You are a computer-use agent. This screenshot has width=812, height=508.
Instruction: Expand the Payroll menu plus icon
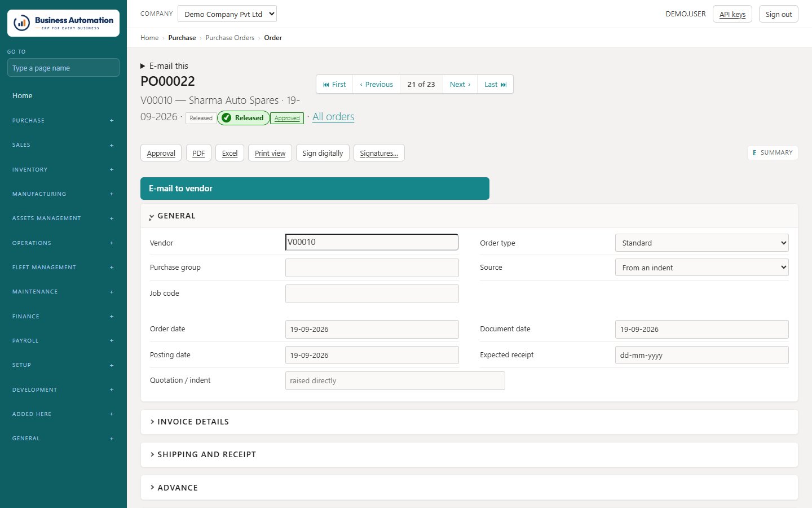pyautogui.click(x=112, y=341)
